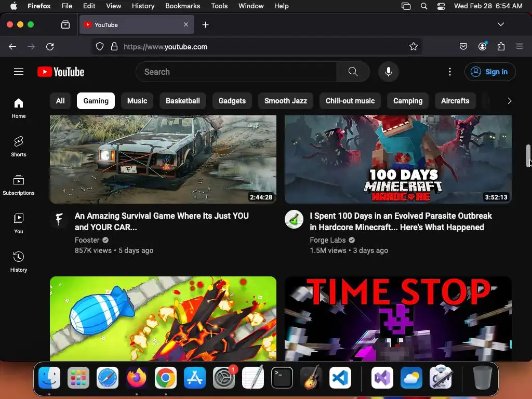Open the You section in sidebar
The image size is (532, 399).
click(x=19, y=223)
